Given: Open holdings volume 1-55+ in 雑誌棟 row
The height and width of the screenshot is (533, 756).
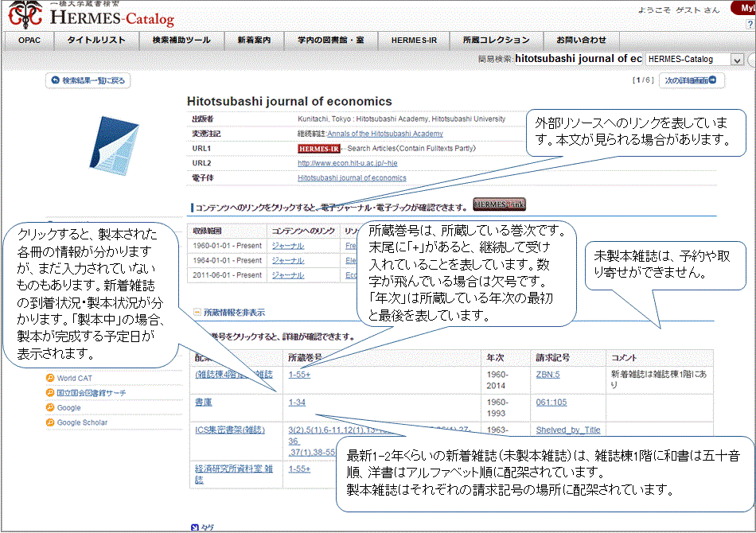Looking at the screenshot, I should coord(299,375).
